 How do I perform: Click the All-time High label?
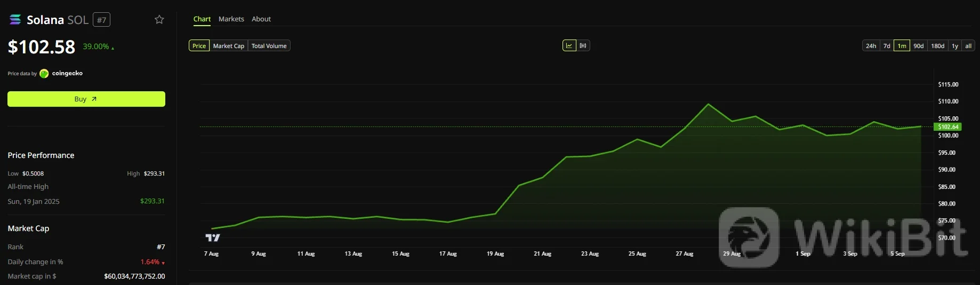click(28, 187)
